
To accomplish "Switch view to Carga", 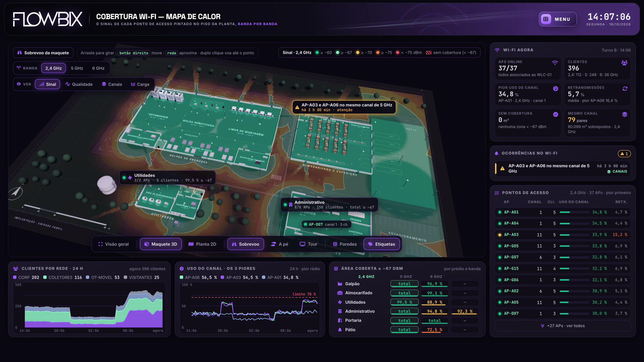I will 140,84.
